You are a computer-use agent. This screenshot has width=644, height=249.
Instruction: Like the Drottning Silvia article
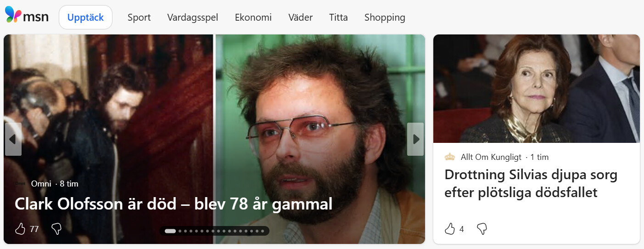(x=450, y=229)
